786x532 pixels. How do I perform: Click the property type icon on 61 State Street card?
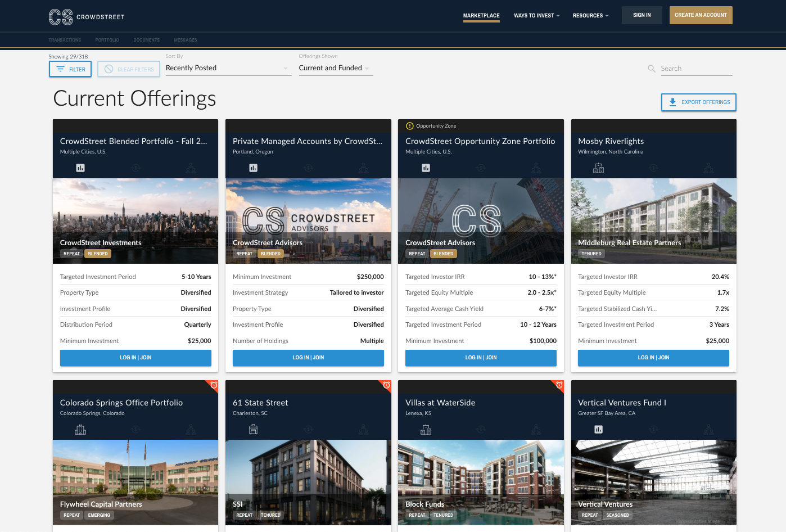coord(253,430)
